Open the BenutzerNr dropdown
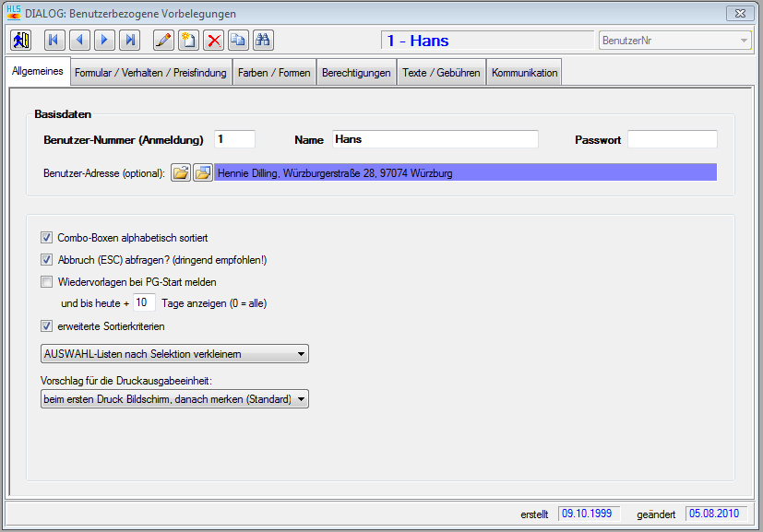The width and height of the screenshot is (763, 532). (x=744, y=41)
